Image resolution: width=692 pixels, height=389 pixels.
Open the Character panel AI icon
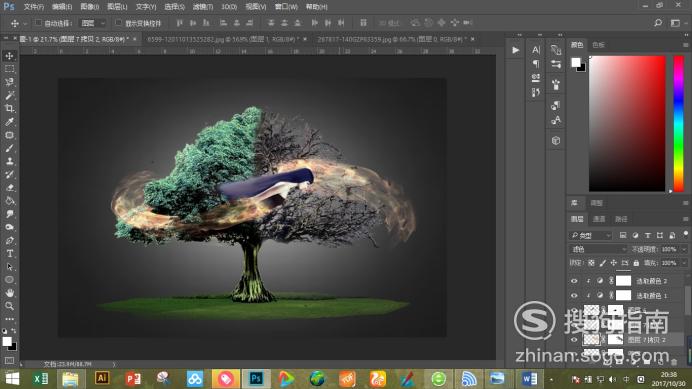536,50
